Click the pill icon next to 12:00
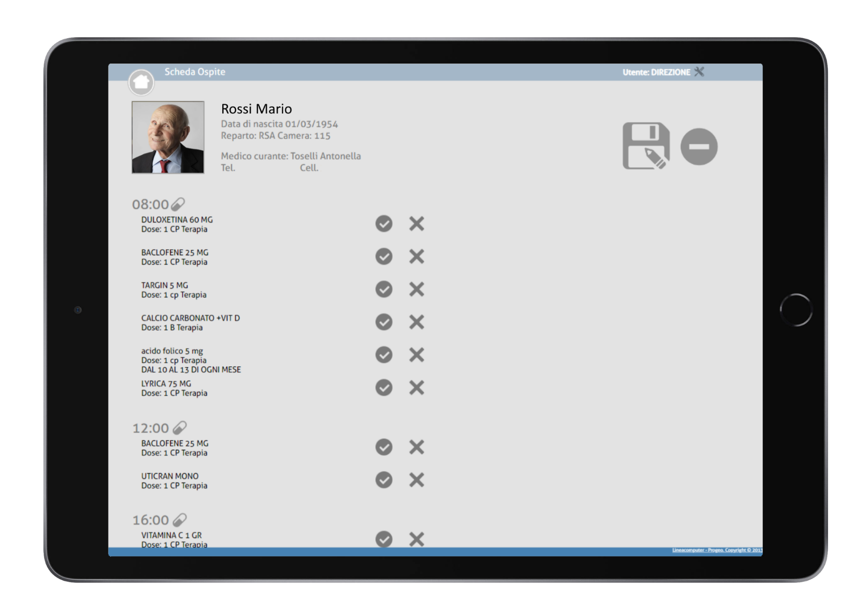This screenshot has width=868, height=605. (x=180, y=428)
